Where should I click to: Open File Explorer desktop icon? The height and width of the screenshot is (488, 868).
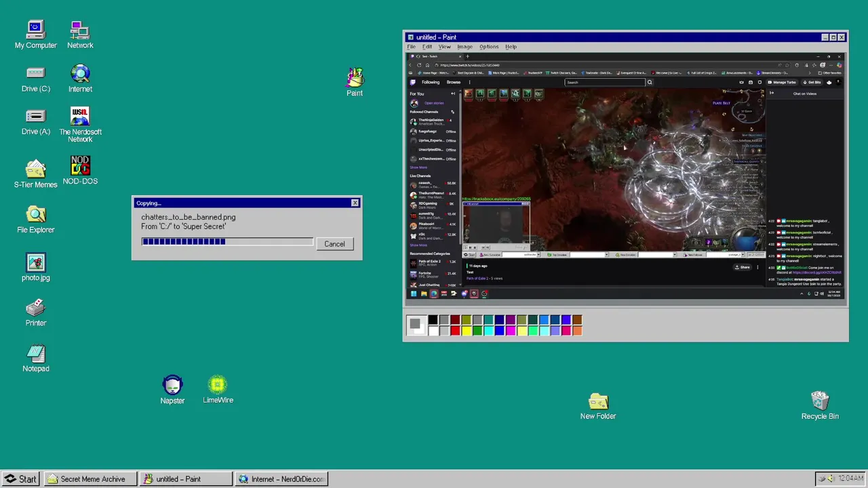(35, 220)
